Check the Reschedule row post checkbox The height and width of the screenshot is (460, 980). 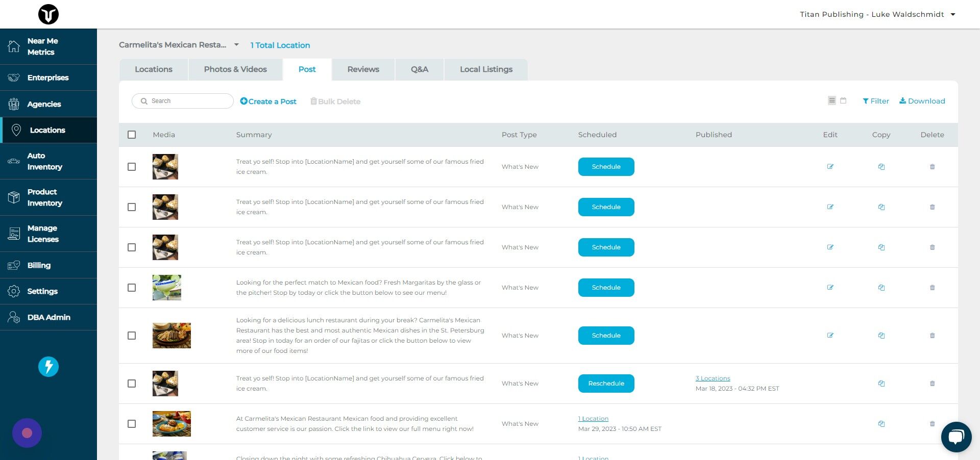click(132, 384)
